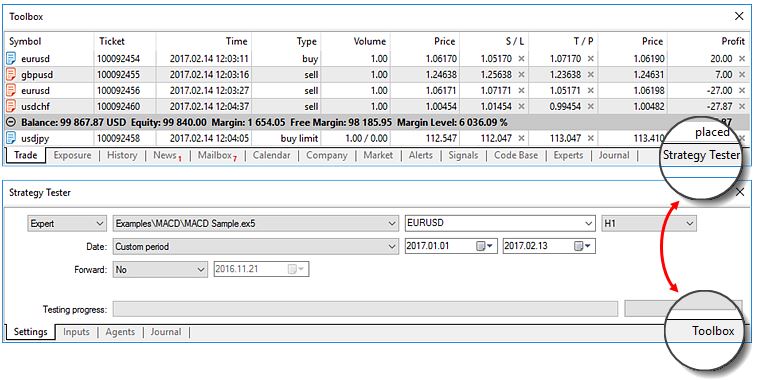Click the sell order icon for ticket 100092456
The height and width of the screenshot is (380, 758).
coord(11,90)
